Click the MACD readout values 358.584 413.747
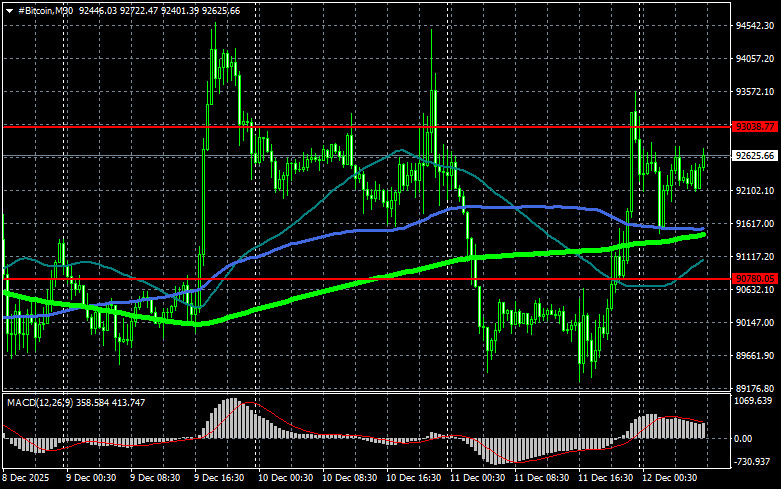781x489 pixels. point(111,402)
